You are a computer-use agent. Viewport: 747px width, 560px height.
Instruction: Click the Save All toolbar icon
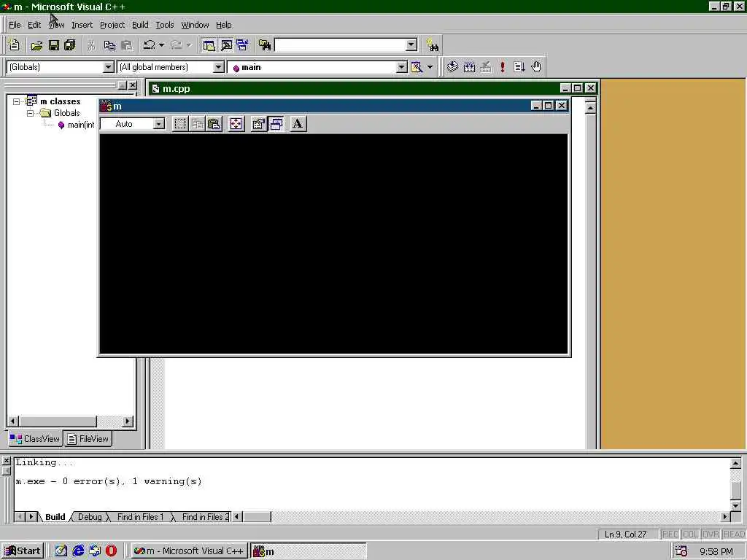(x=70, y=45)
